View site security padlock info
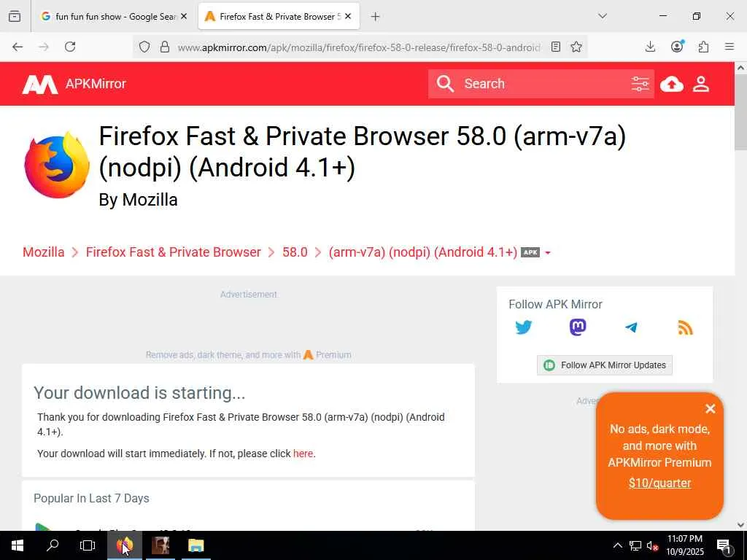 (x=165, y=47)
